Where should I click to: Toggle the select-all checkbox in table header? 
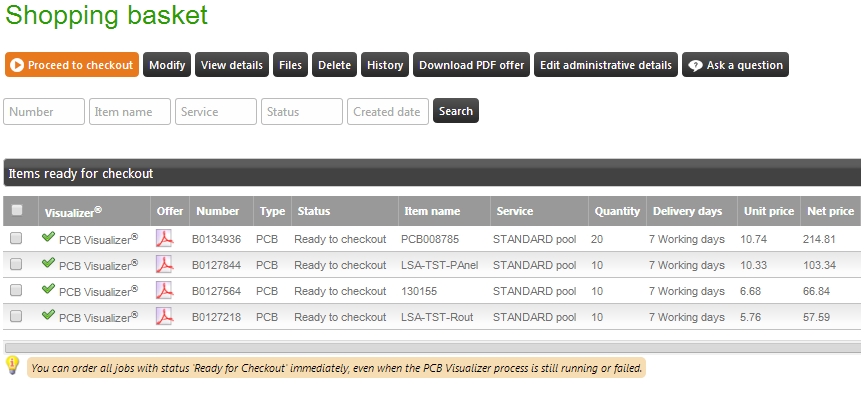pos(18,210)
